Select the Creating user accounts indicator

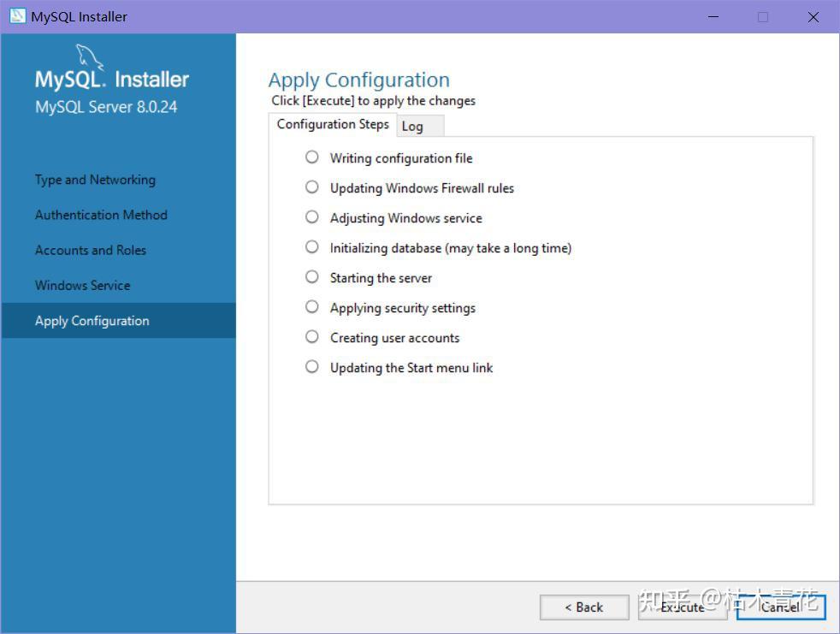coord(311,337)
